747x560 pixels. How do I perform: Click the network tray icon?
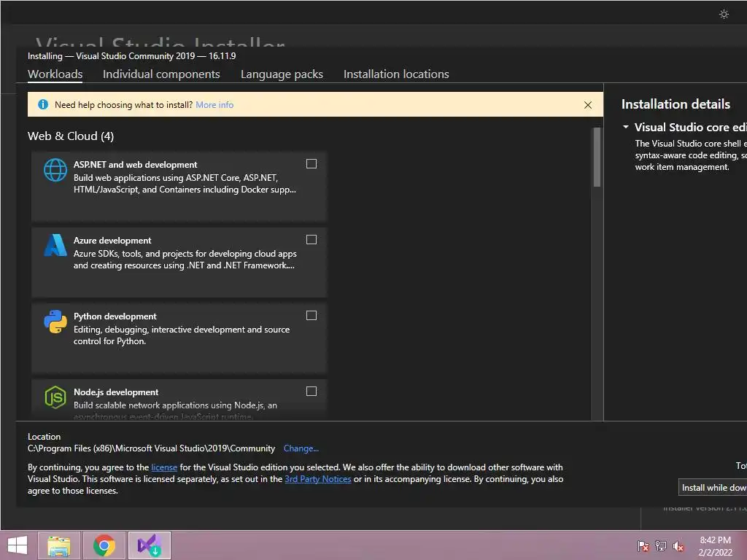(661, 545)
